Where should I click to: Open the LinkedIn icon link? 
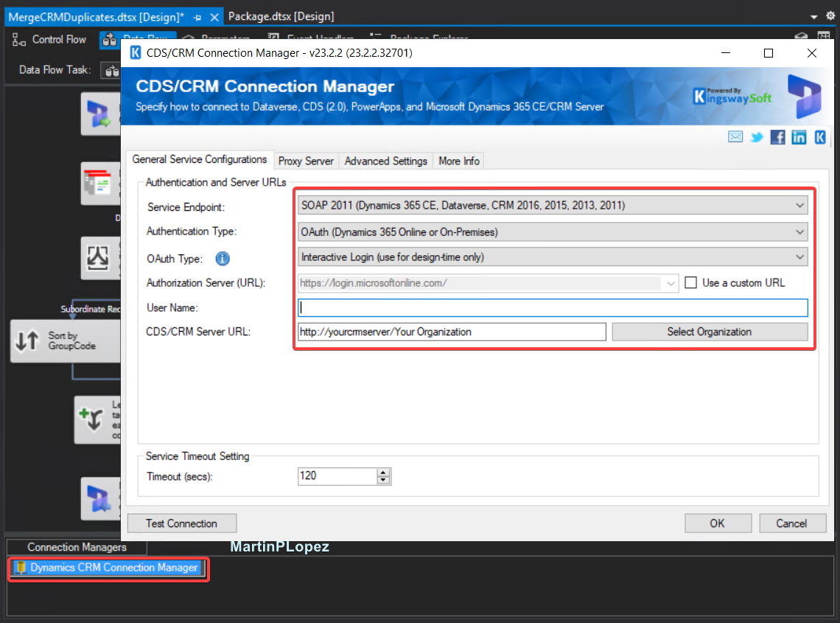[799, 137]
